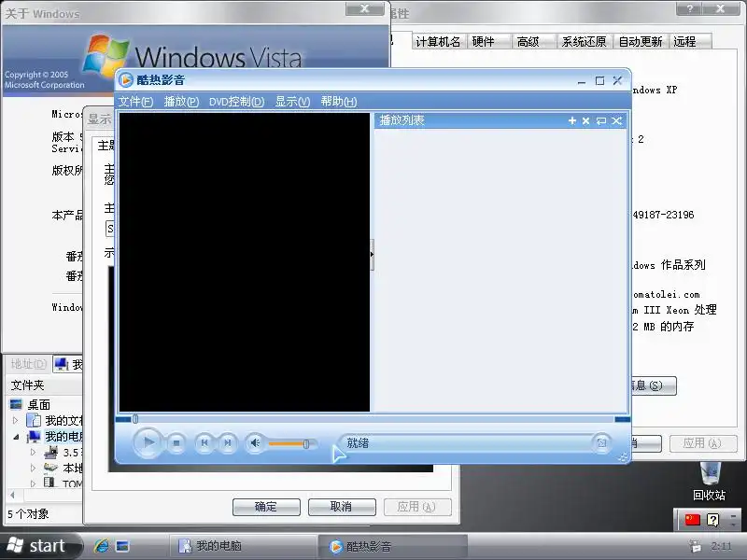Image resolution: width=747 pixels, height=560 pixels.
Task: Click Show Desktop quick launch icon
Action: coord(122,546)
